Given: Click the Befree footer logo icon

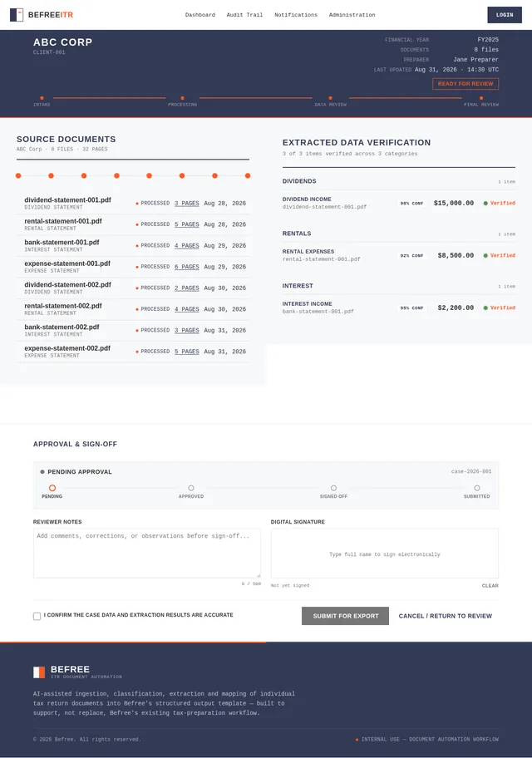Looking at the screenshot, I should click(39, 672).
